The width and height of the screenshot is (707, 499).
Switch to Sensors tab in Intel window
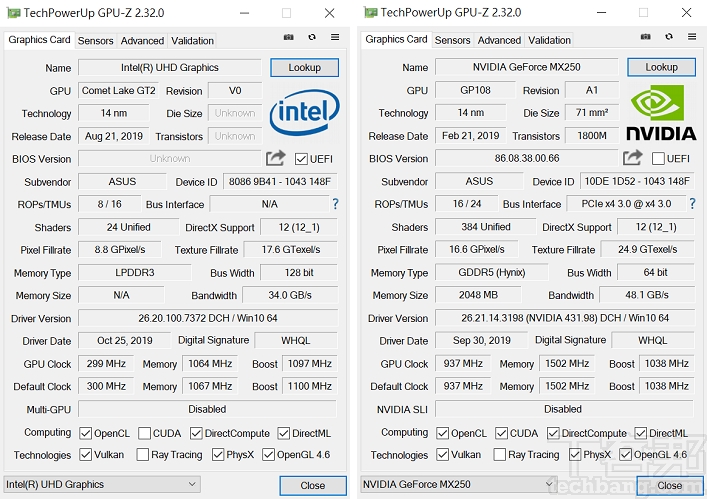pyautogui.click(x=95, y=41)
